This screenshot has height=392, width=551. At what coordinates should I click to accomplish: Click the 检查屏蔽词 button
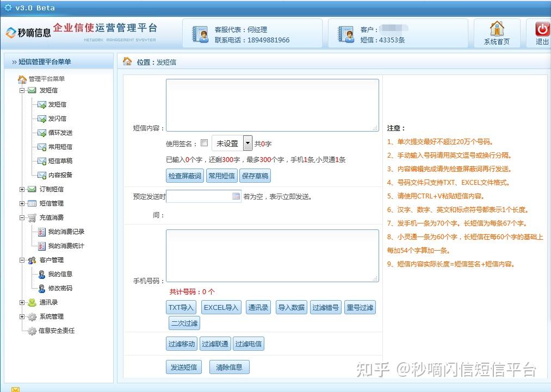click(185, 176)
